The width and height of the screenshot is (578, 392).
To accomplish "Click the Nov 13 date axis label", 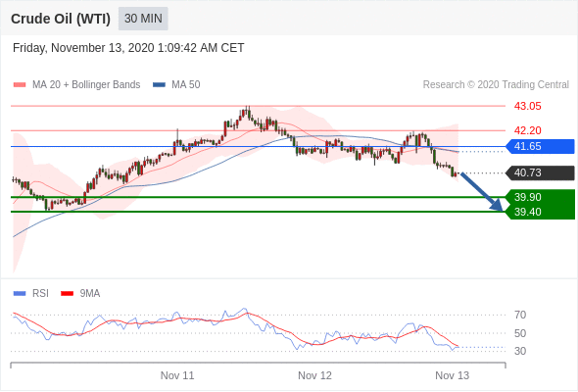I will [x=453, y=375].
